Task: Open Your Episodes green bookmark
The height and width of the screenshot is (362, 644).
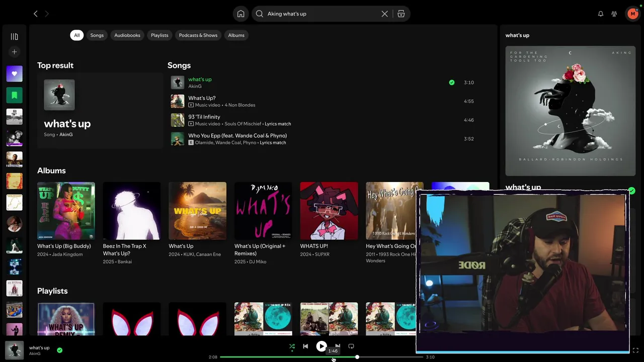Action: [14, 95]
